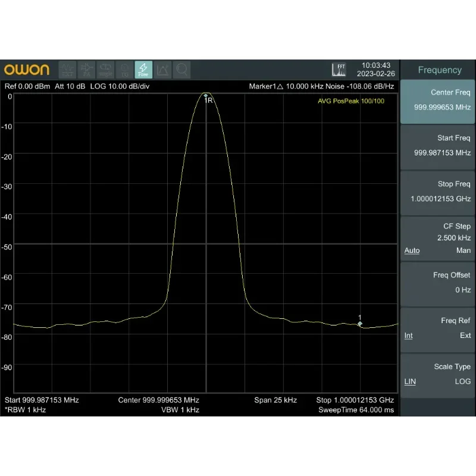Toggle the PA preamplifier icon
476x476 pixels.
pyautogui.click(x=86, y=70)
